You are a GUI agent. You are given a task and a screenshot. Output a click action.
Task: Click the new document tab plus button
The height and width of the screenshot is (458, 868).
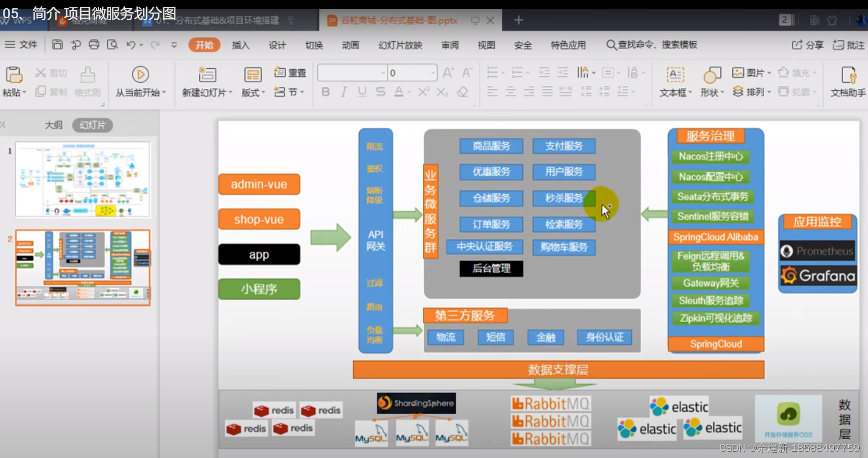click(x=519, y=20)
